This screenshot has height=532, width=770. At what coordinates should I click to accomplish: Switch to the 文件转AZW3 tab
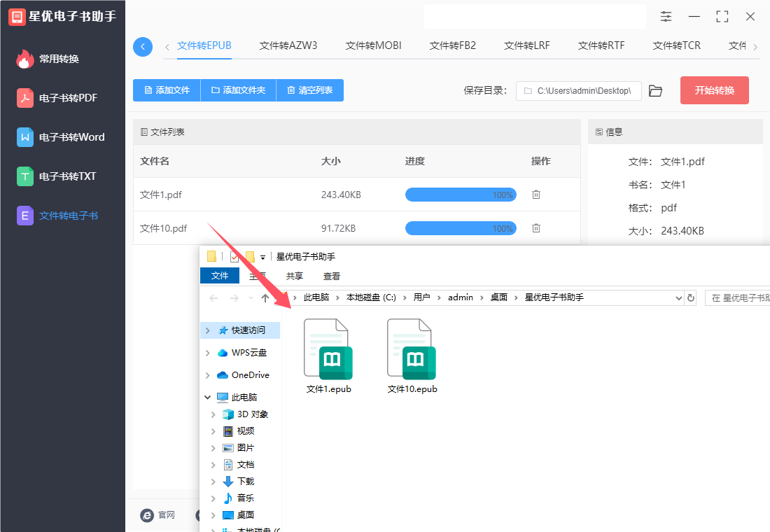click(x=288, y=45)
